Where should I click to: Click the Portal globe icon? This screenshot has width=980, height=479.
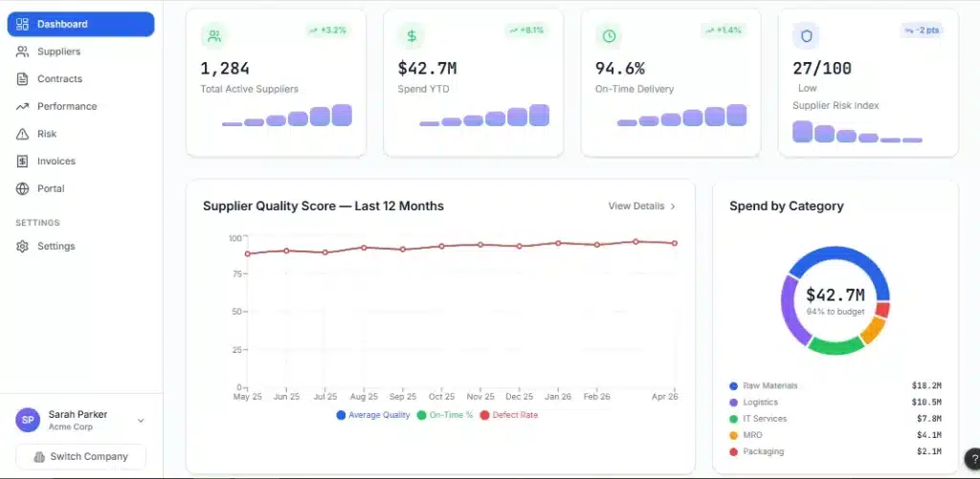(x=23, y=189)
